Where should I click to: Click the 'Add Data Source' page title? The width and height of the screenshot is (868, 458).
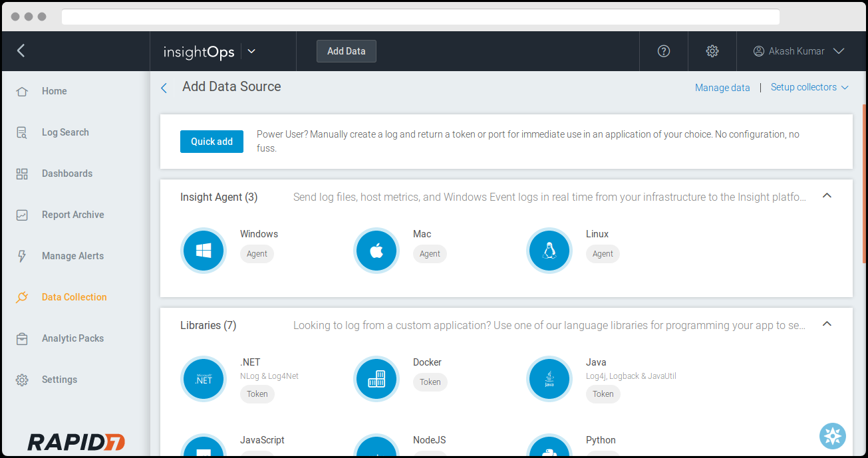click(x=231, y=86)
